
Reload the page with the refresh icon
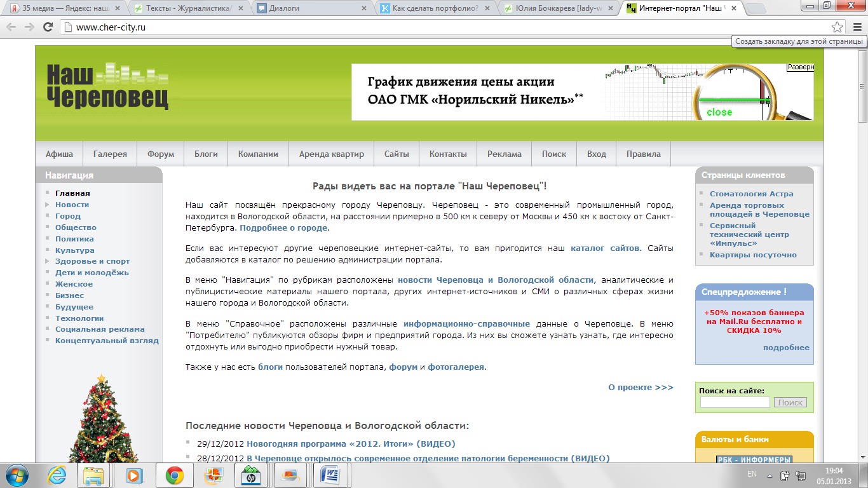[x=48, y=27]
